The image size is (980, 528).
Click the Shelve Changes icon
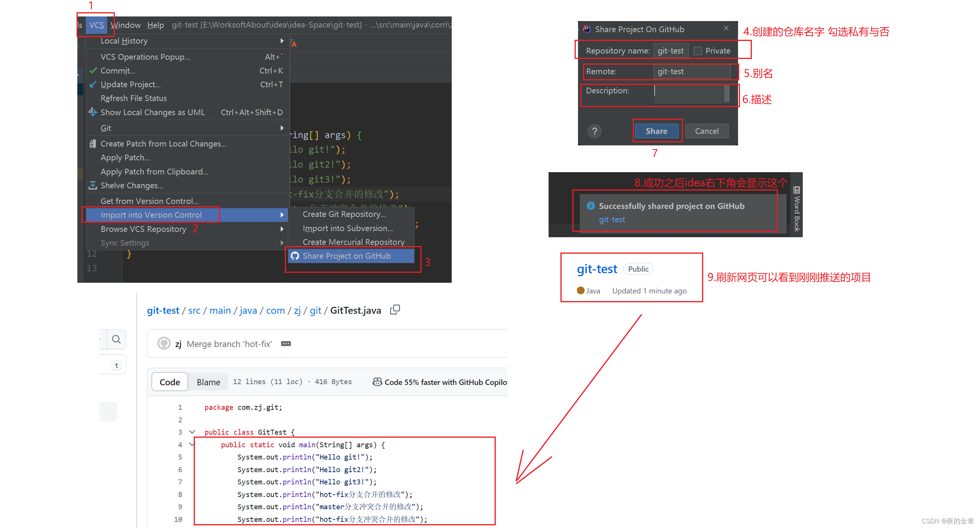[x=93, y=186]
